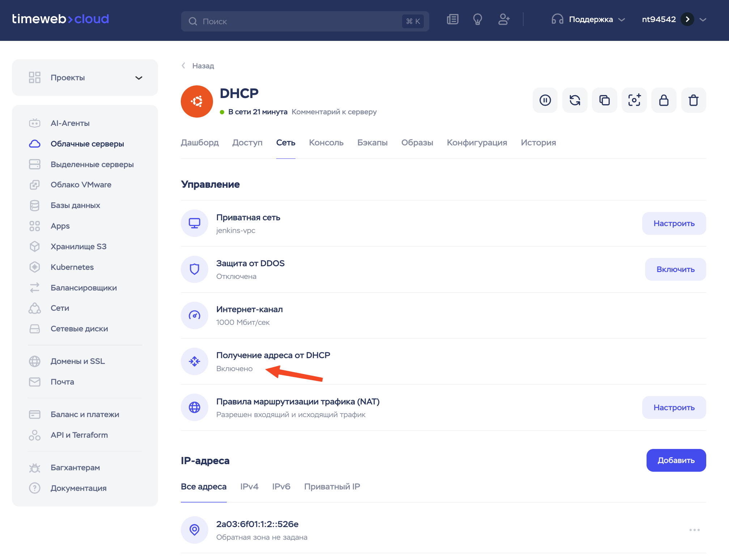Open the news feed icon in header
The image size is (729, 560).
coord(452,20)
